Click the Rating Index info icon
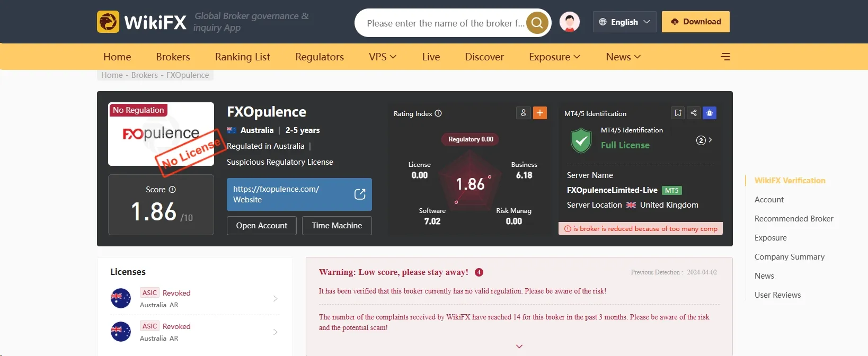The width and height of the screenshot is (868, 356). coord(438,113)
